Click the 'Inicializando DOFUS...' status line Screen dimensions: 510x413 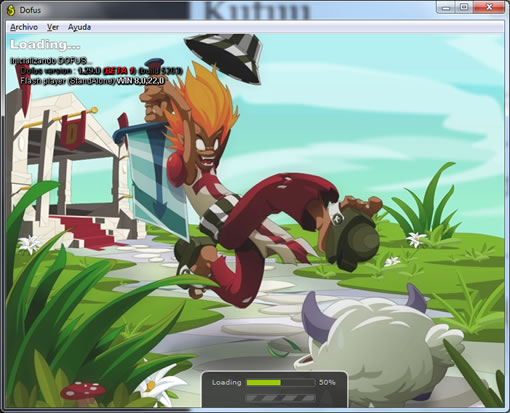coord(52,61)
